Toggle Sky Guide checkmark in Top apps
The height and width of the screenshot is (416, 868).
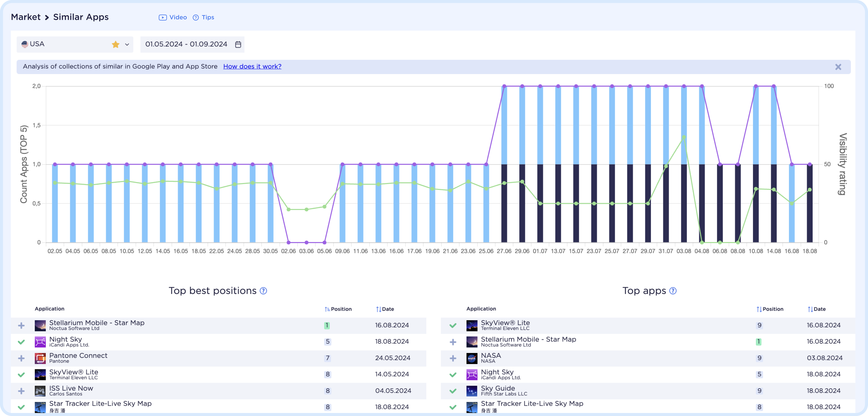(453, 391)
